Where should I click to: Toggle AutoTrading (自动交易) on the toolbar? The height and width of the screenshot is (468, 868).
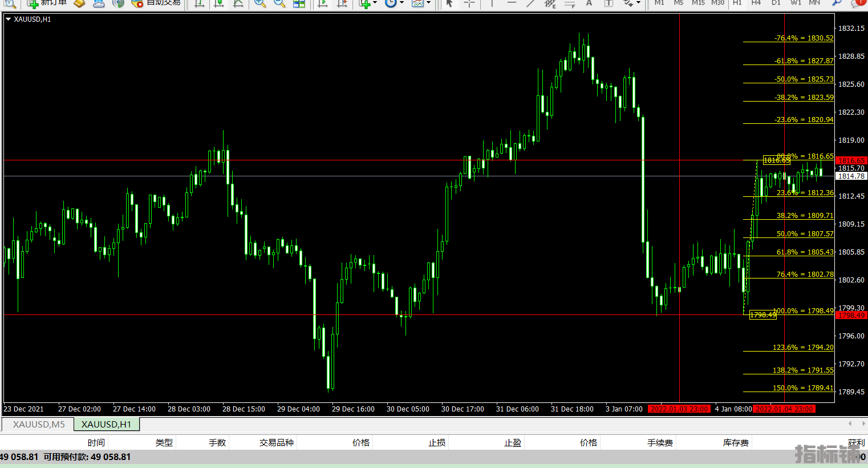click(156, 3)
